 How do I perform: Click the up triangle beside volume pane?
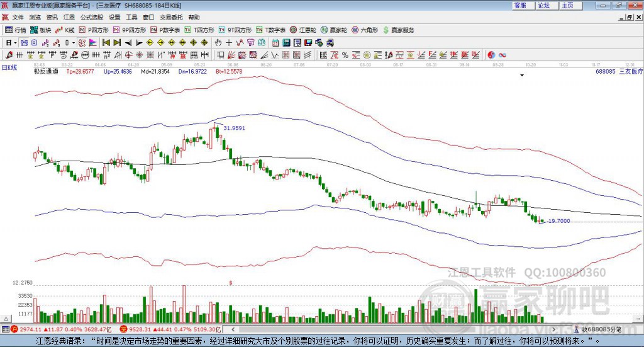(x=6, y=319)
